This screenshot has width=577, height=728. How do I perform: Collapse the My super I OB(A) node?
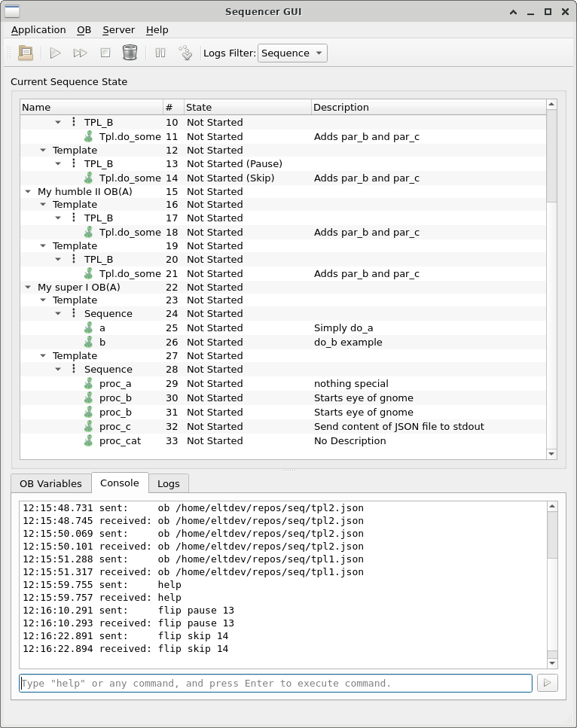(28, 287)
